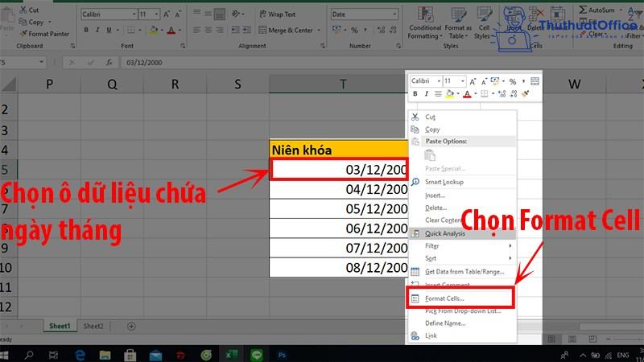This screenshot has width=644, height=362.
Task: Click ribbon Decrease Decimal icon
Action: click(x=393, y=30)
